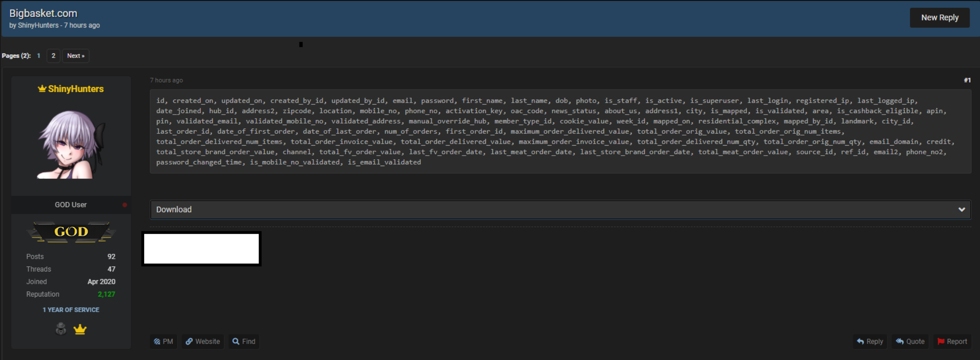View the green 2,127 reputation score

pyautogui.click(x=106, y=294)
